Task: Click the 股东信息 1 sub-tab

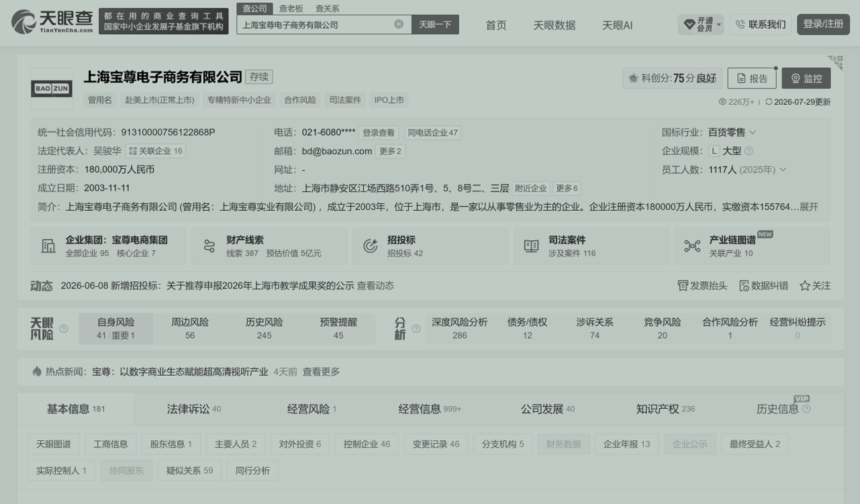Action: click(x=171, y=444)
